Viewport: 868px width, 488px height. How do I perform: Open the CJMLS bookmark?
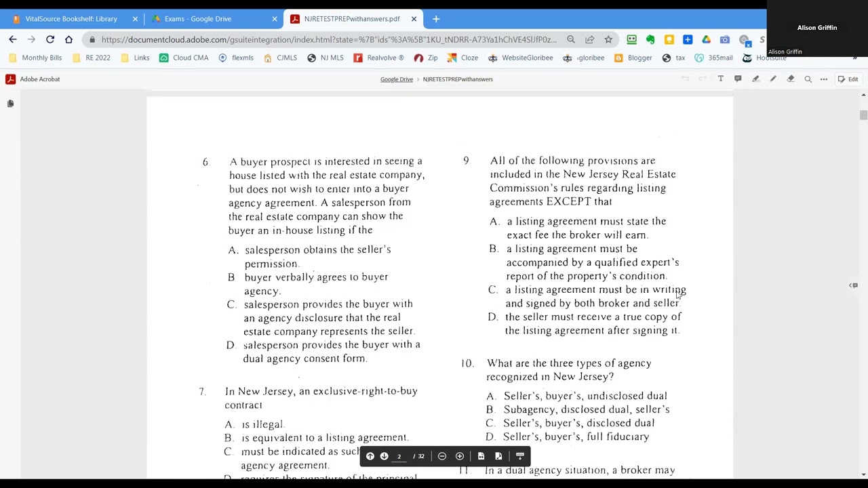(280, 58)
